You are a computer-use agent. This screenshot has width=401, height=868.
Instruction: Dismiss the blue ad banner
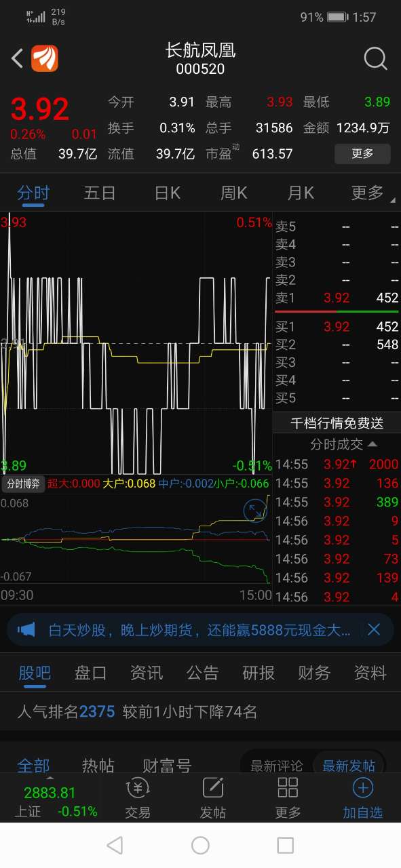[x=374, y=630]
